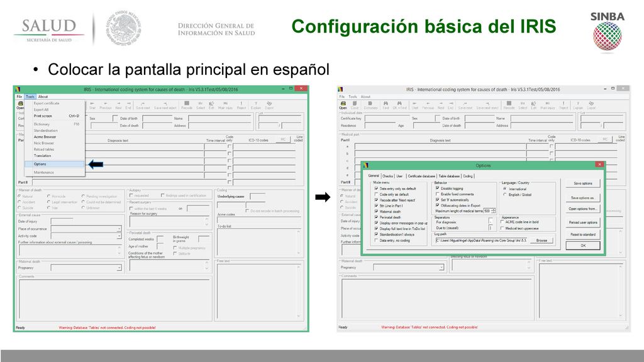Click the Start arrow icon in the right IRIS window

(415, 105)
